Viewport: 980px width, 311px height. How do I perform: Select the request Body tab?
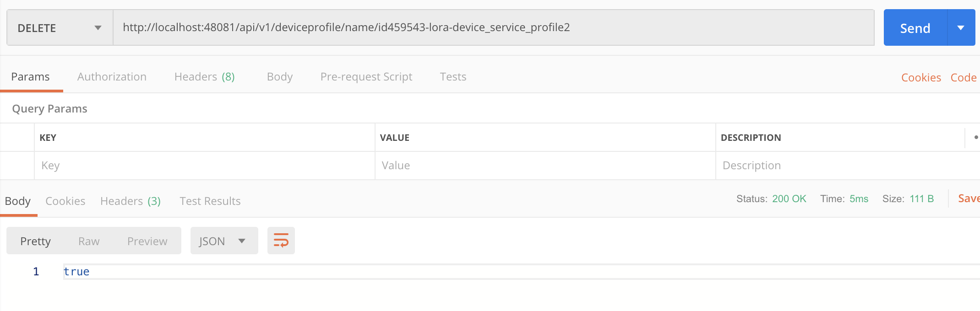click(x=279, y=77)
